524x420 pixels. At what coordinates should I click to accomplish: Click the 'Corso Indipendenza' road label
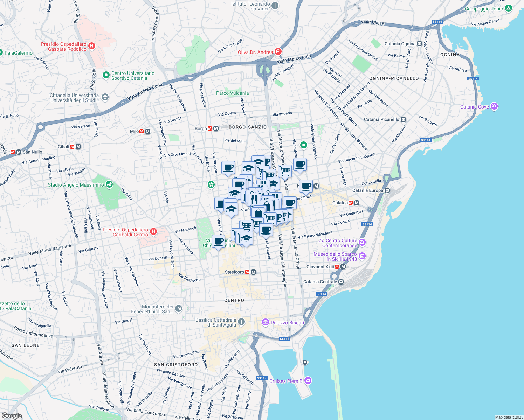point(33,332)
